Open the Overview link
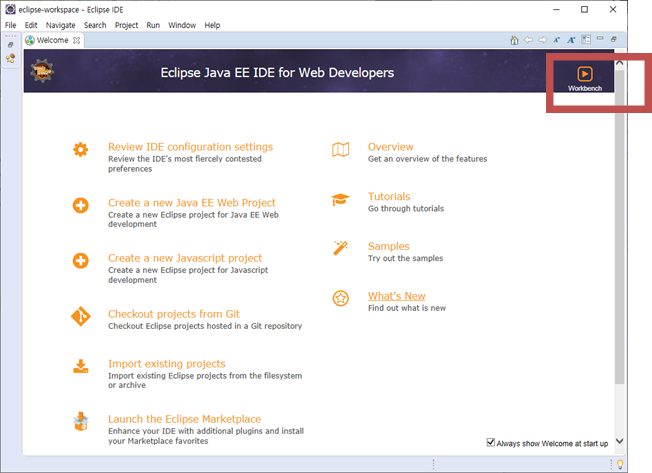The width and height of the screenshot is (652, 473). [x=390, y=147]
